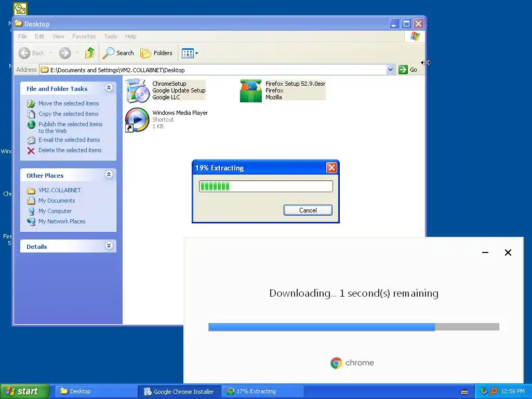The width and height of the screenshot is (532, 399).
Task: Open the Forward history dropdown arrow
Action: 77,53
